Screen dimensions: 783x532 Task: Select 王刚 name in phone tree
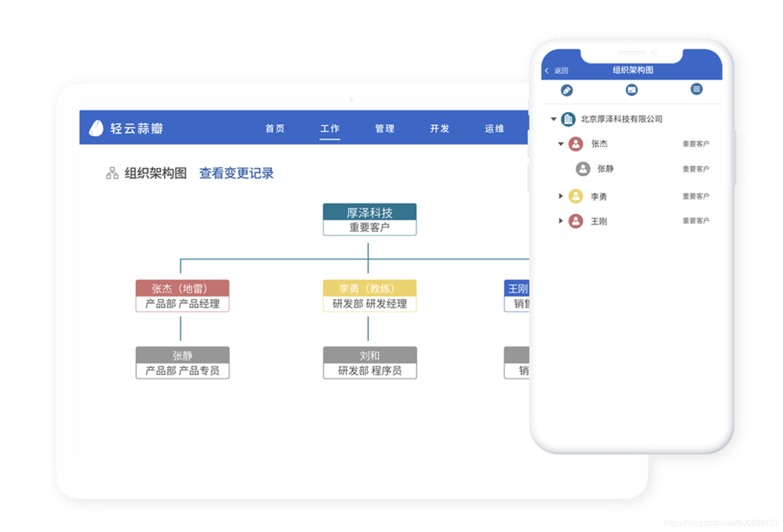[x=599, y=221]
